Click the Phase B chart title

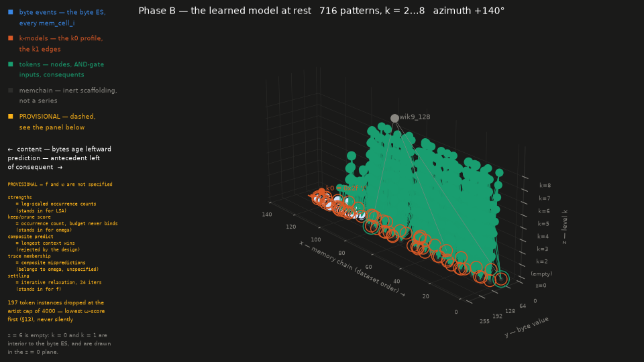(321, 11)
